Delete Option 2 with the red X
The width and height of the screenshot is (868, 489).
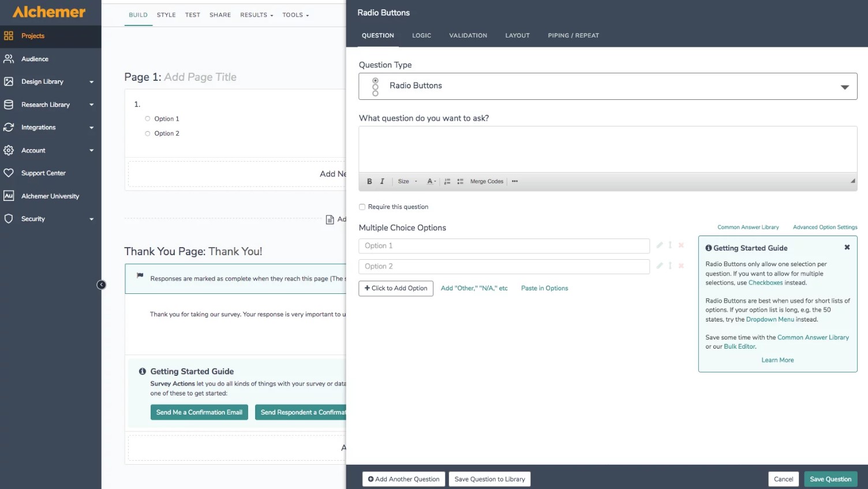tap(681, 266)
